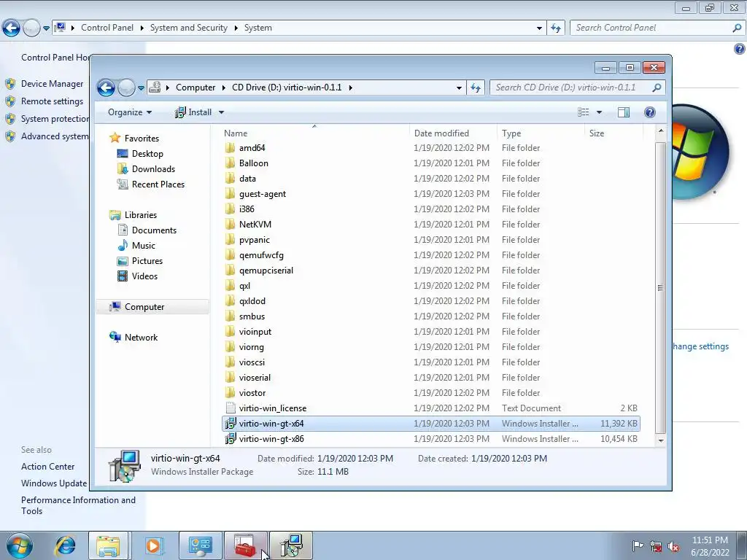The width and height of the screenshot is (747, 560).
Task: Open Action Center link in sidebar
Action: pyautogui.click(x=47, y=467)
